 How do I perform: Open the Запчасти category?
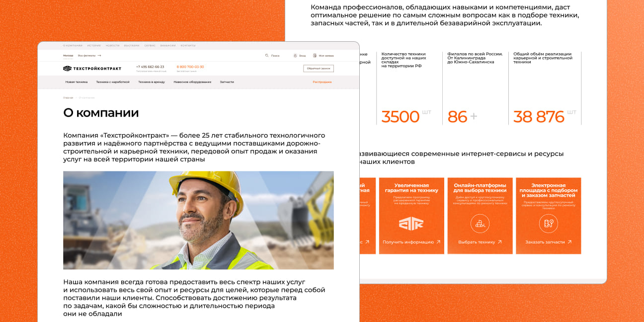[x=227, y=82]
